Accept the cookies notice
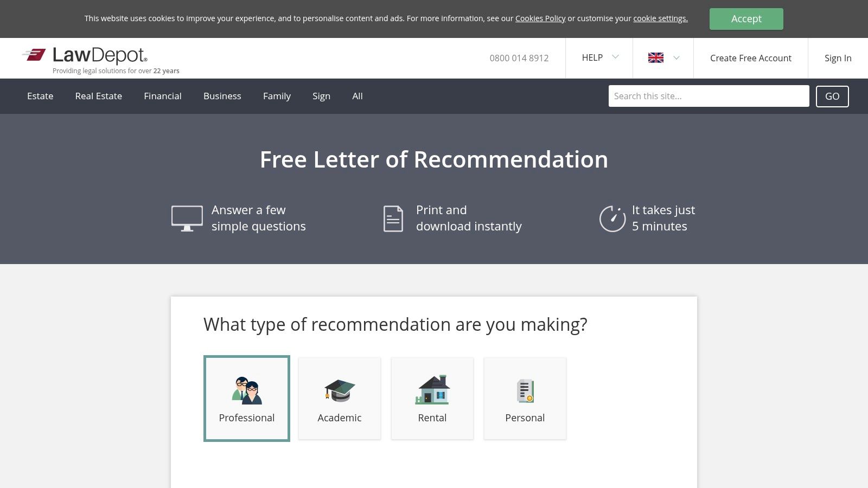Viewport: 868px width, 488px height. [x=746, y=19]
